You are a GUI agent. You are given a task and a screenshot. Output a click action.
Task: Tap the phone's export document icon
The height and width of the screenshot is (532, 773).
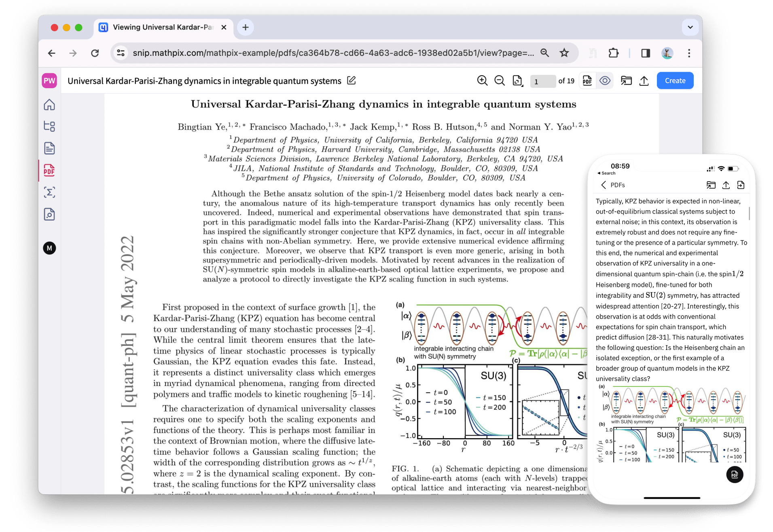point(741,185)
